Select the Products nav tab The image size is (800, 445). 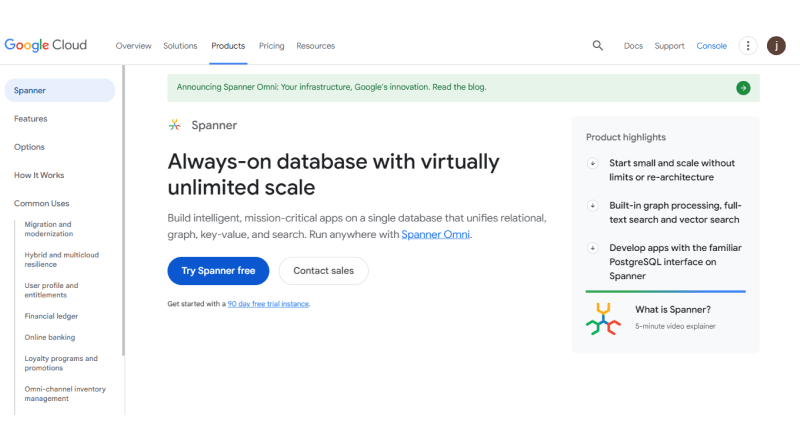228,46
